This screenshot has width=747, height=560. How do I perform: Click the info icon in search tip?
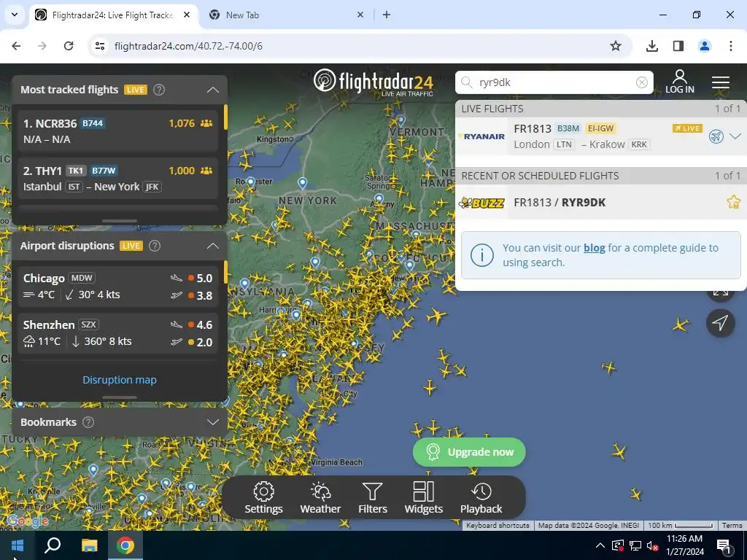tap(481, 254)
